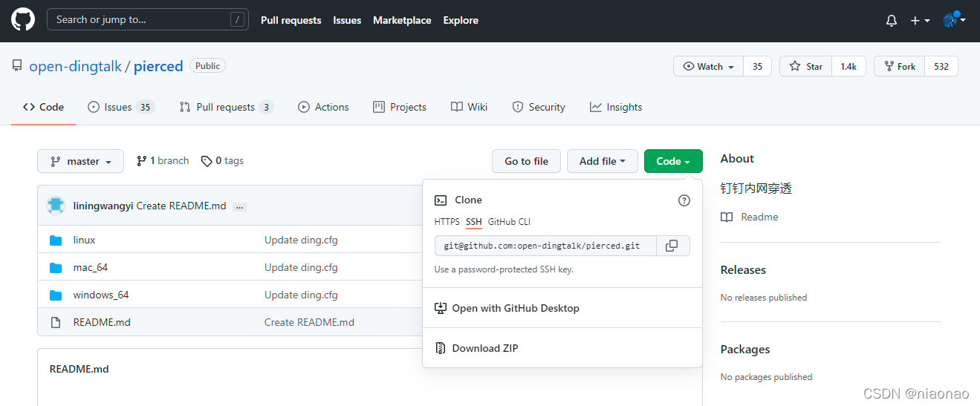
Task: Click the Clone help question icon
Action: pos(684,200)
